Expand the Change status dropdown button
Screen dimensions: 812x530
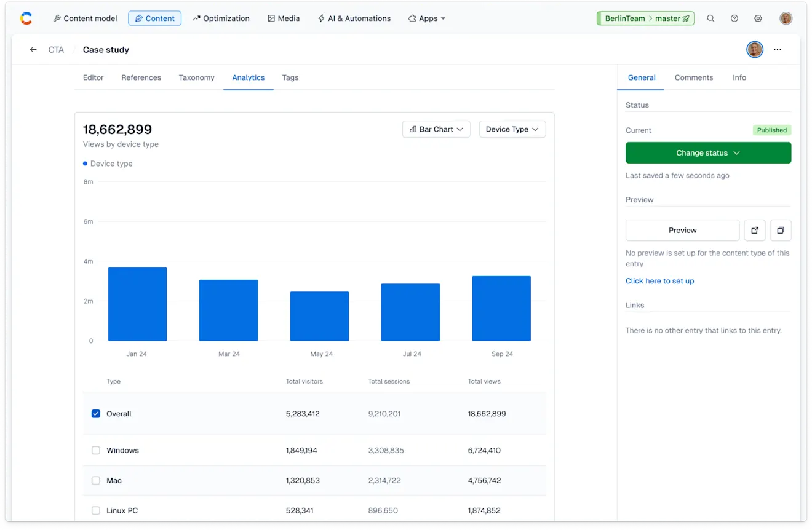708,153
